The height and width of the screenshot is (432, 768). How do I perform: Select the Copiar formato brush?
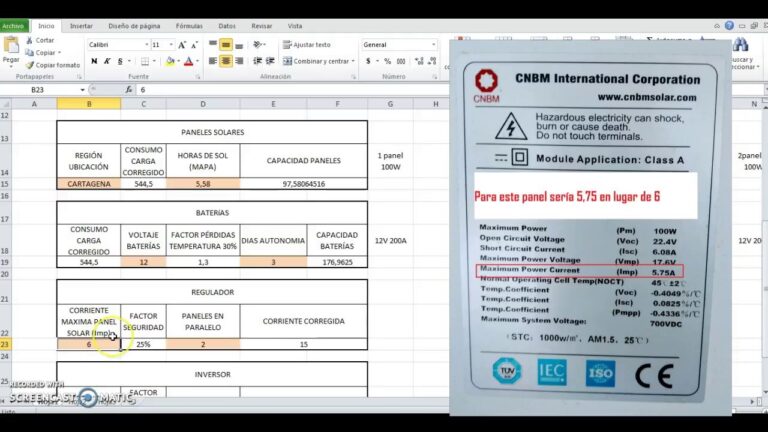[28, 65]
